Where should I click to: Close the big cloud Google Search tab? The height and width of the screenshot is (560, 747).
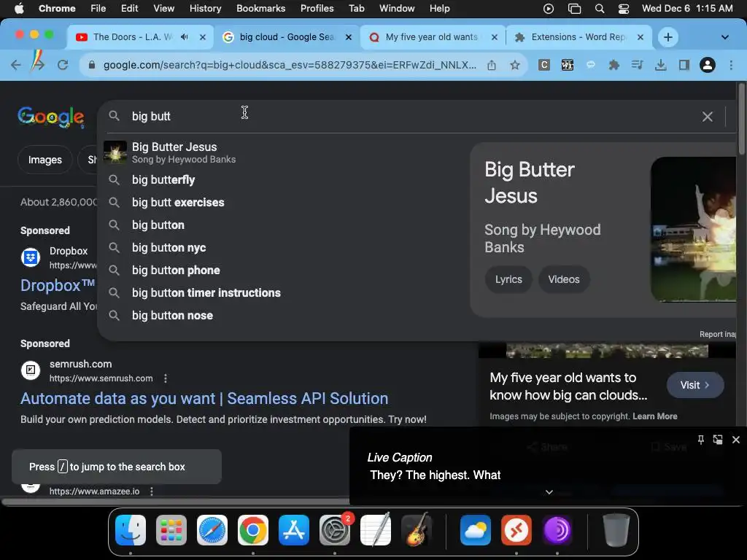[349, 37]
